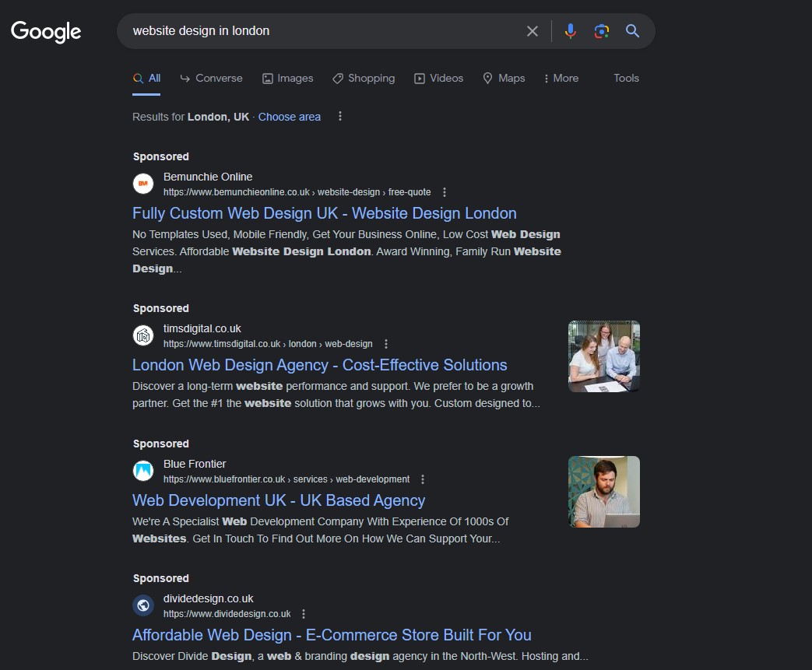This screenshot has width=812, height=670.
Task: Open the three-dot menu next to Choose area
Action: pyautogui.click(x=339, y=117)
